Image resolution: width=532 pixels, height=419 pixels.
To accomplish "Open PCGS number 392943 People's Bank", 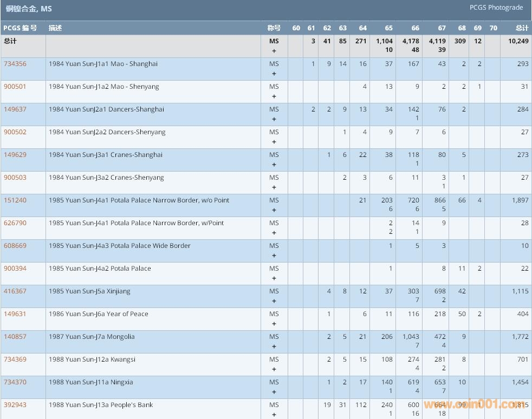I will pos(15,405).
